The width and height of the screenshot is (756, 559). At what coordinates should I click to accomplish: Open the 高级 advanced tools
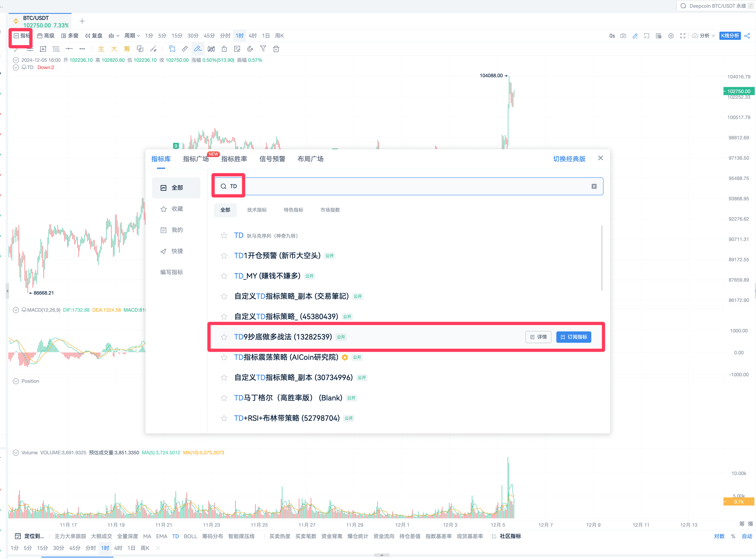click(x=46, y=36)
